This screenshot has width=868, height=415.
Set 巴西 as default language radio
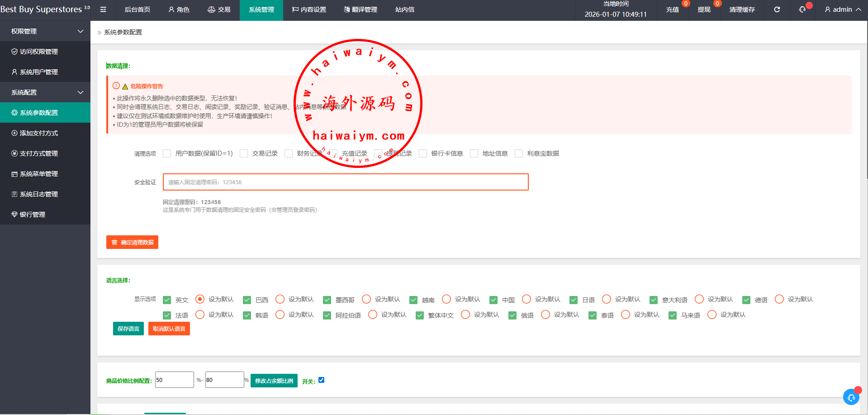point(280,299)
